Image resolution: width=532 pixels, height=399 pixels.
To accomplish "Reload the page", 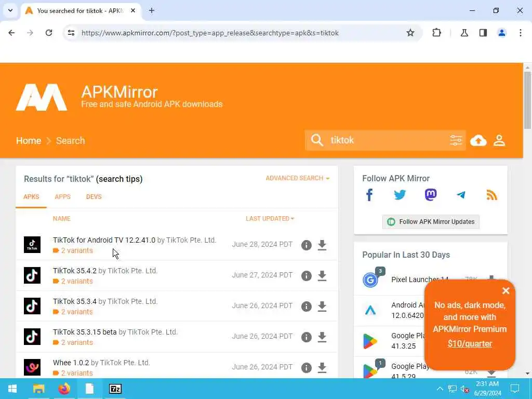I will point(49,33).
